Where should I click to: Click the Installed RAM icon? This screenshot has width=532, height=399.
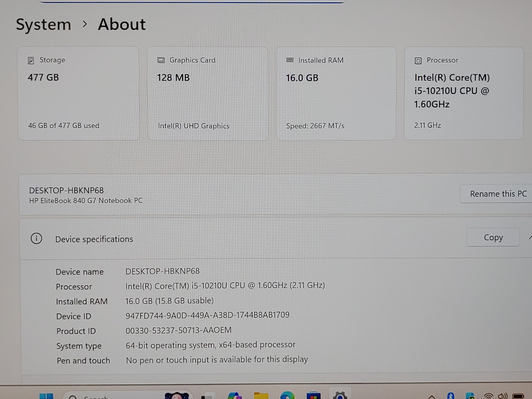290,60
